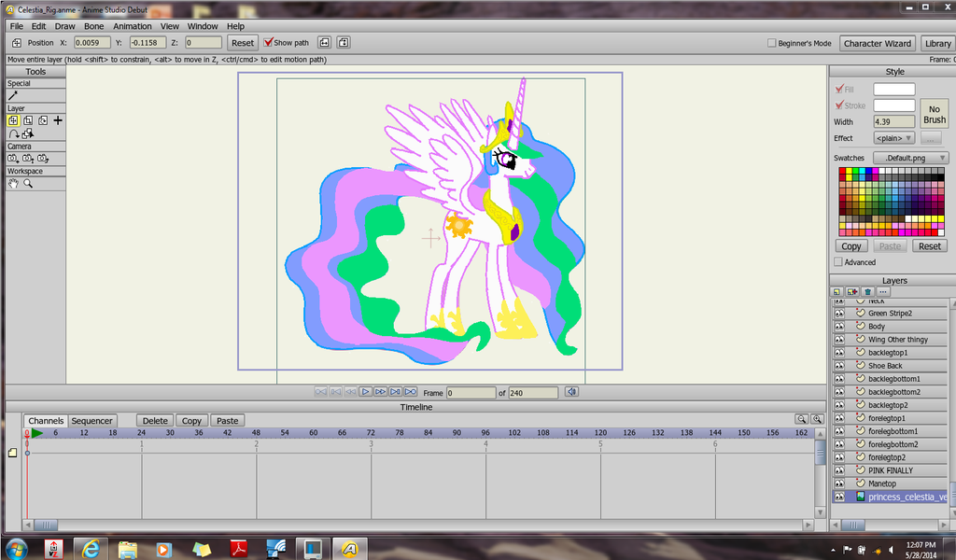The image size is (956, 560).
Task: Switch to the Channels tab
Action: 46,420
